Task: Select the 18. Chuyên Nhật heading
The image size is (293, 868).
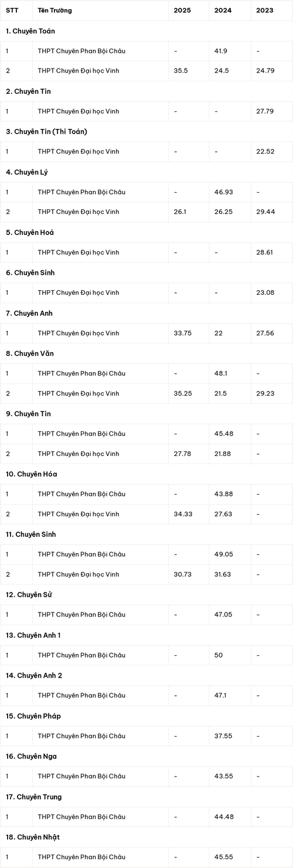Action: tap(33, 837)
